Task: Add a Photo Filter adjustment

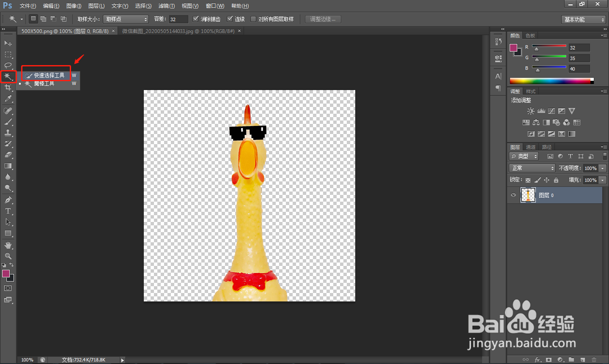Action: coord(557,122)
